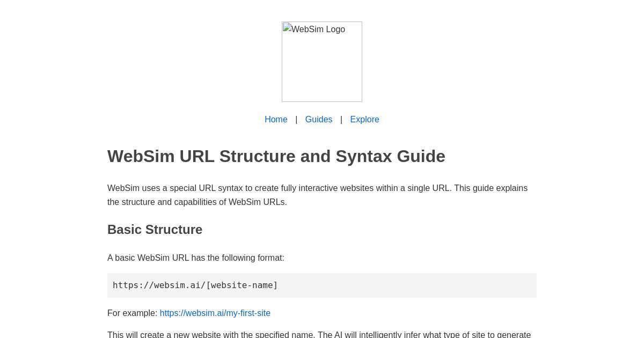Click the introductory paragraph about WebSim URL syntax
Screen dimensions: 644x338
tap(317, 195)
